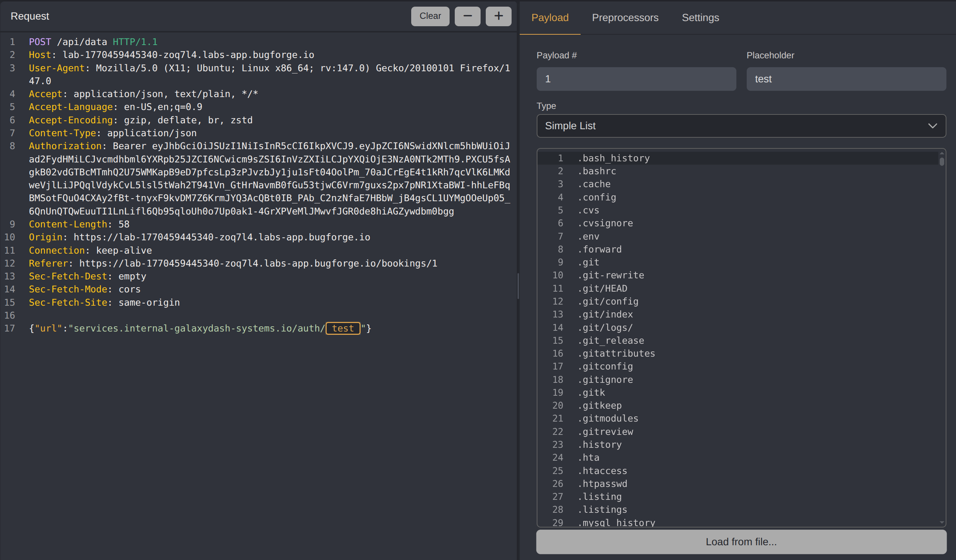Click the scroll down arrow of payload list
Viewport: 956px width, 560px height.
pyautogui.click(x=942, y=522)
